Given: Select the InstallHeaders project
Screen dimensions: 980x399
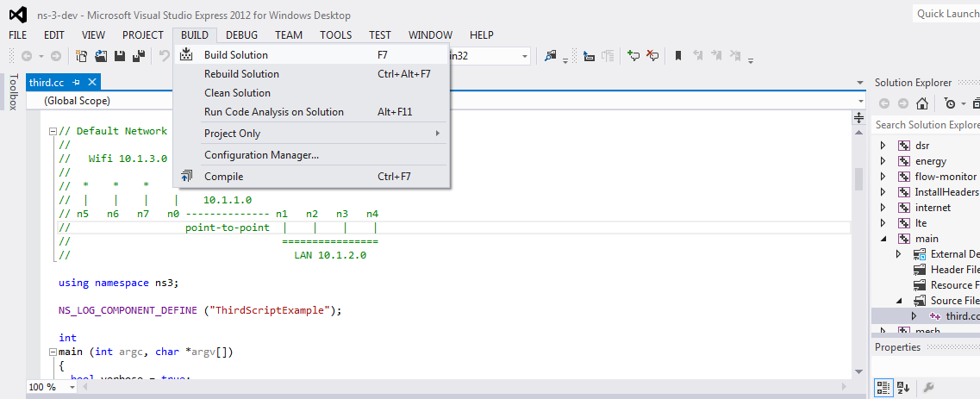Looking at the screenshot, I should [946, 192].
